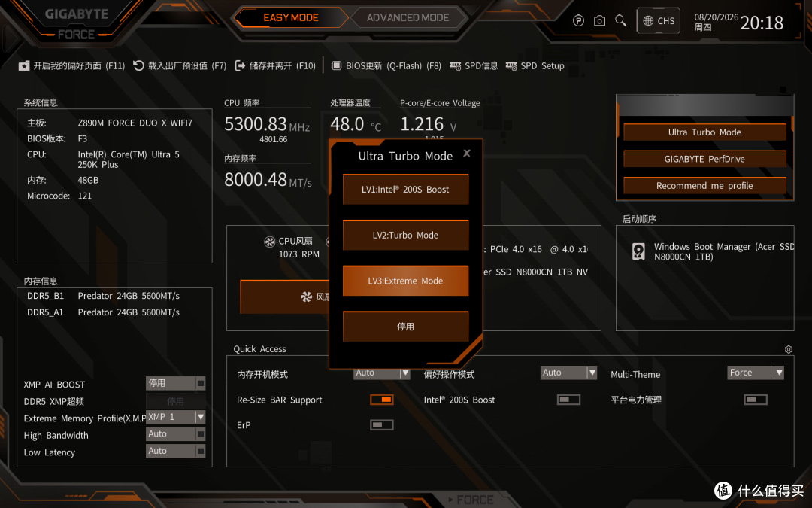This screenshot has height=508, width=812.
Task: Click the CPU fan icon
Action: click(269, 241)
